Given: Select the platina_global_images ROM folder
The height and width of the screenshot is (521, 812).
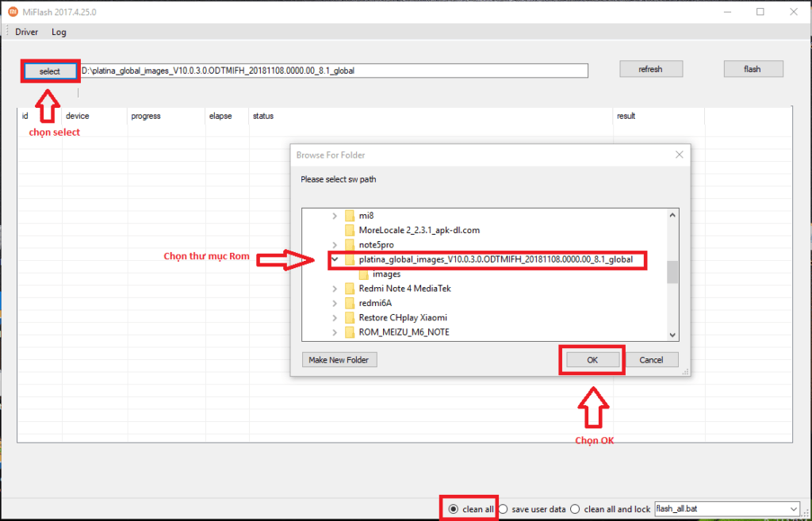Looking at the screenshot, I should (x=496, y=259).
